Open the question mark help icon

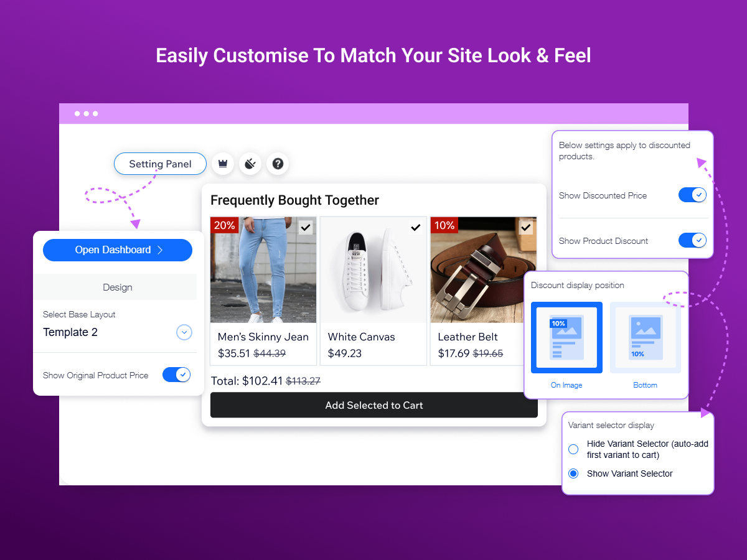click(x=278, y=164)
